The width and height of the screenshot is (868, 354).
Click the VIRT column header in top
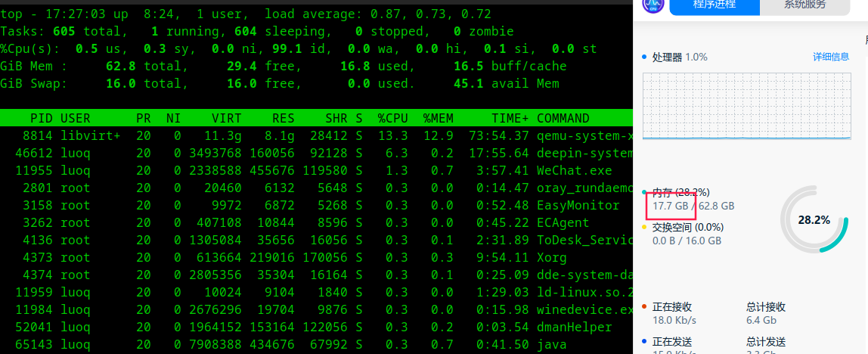coord(226,118)
